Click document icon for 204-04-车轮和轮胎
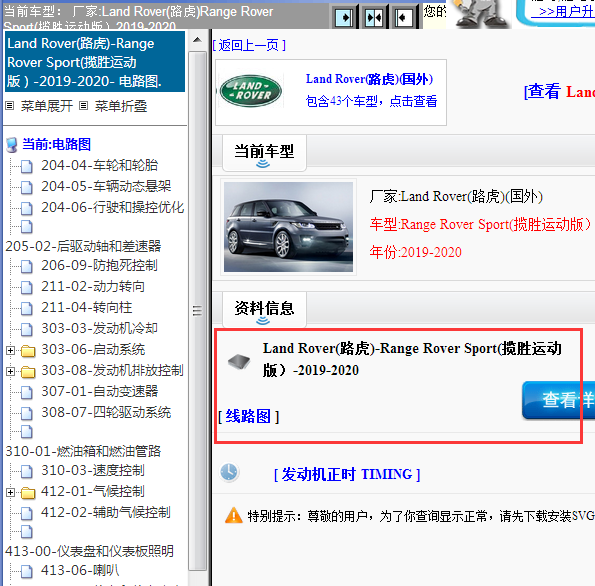 tap(26, 166)
